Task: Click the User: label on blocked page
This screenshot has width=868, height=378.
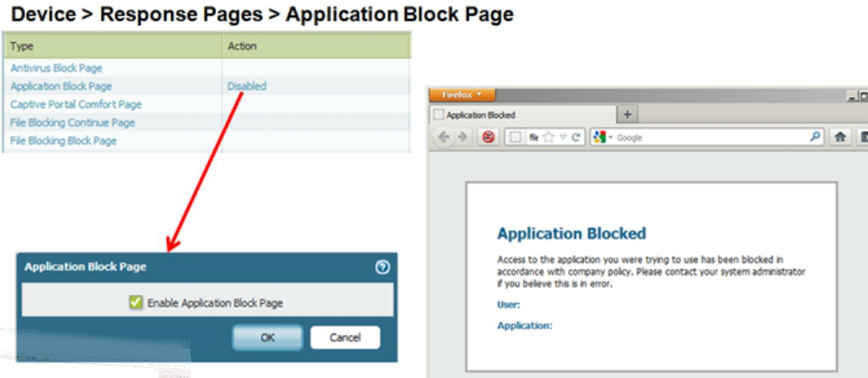Action: [x=509, y=305]
